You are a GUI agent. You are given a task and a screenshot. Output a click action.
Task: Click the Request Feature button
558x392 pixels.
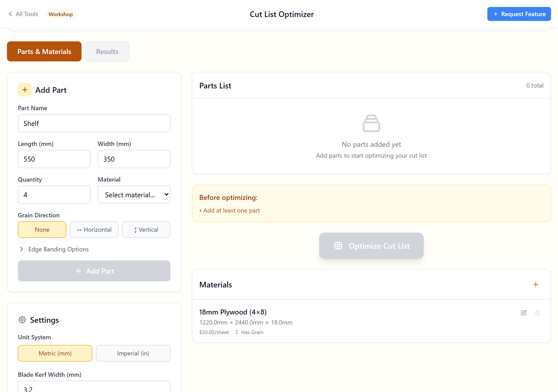point(519,14)
